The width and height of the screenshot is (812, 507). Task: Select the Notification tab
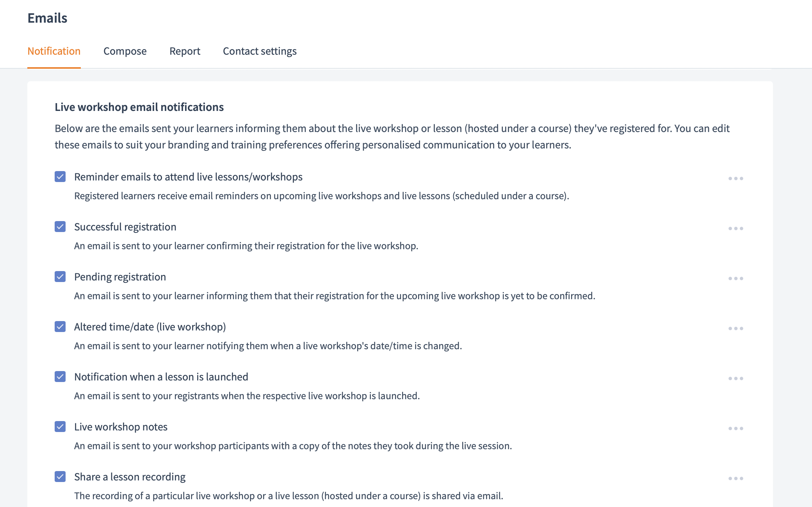54,51
